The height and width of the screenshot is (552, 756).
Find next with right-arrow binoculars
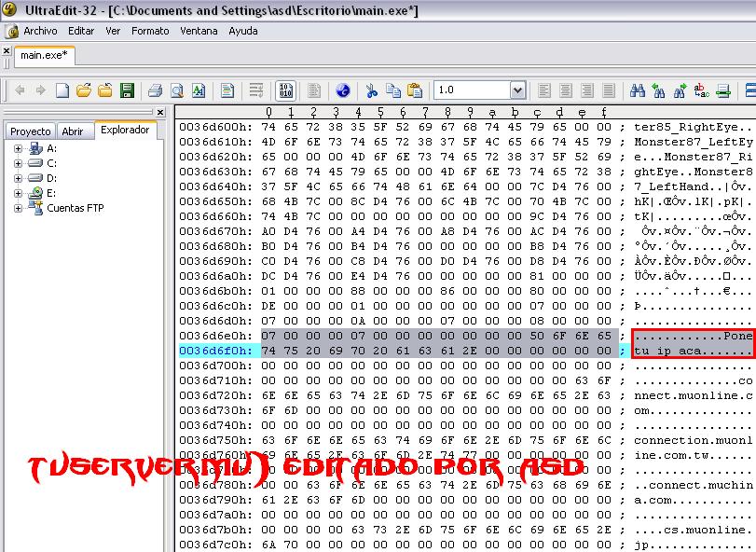pos(680,90)
